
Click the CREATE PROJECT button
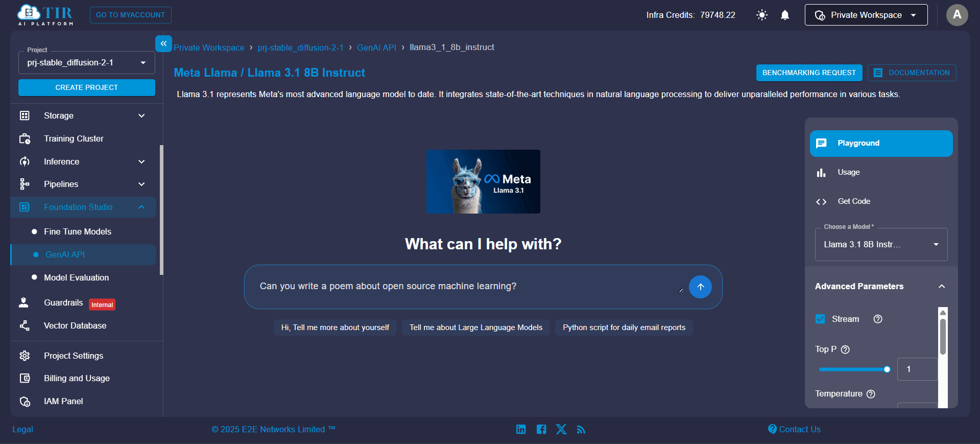pos(87,87)
